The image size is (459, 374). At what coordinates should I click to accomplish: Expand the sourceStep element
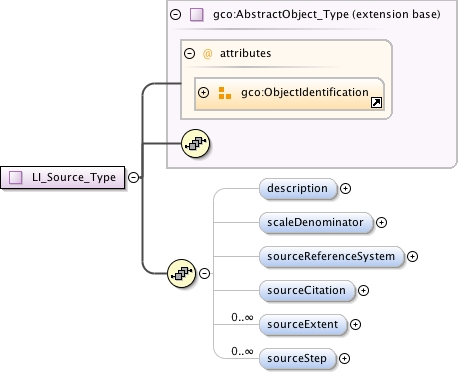coord(344,359)
